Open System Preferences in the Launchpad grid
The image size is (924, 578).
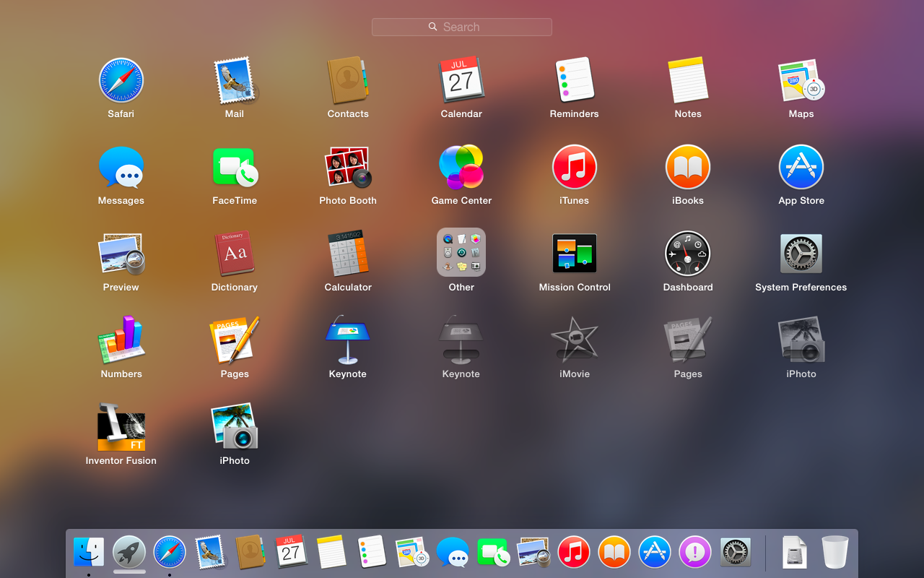[801, 254]
